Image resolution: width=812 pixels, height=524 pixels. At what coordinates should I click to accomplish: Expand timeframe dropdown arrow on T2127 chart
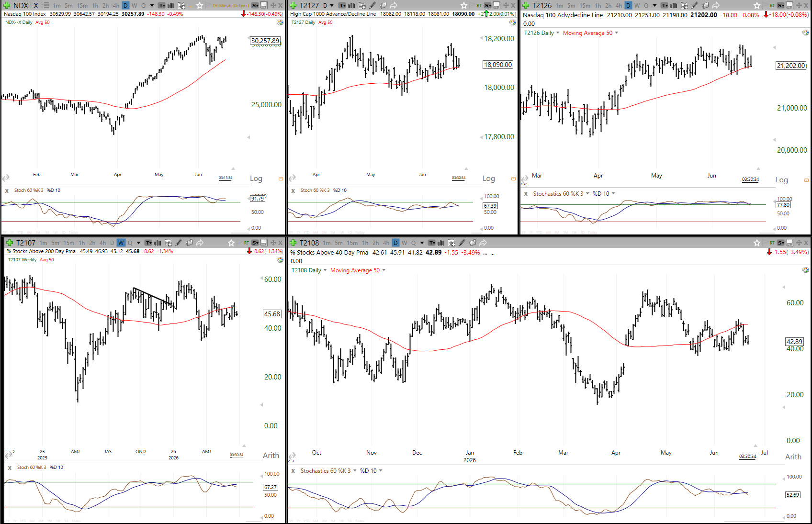[x=332, y=5]
